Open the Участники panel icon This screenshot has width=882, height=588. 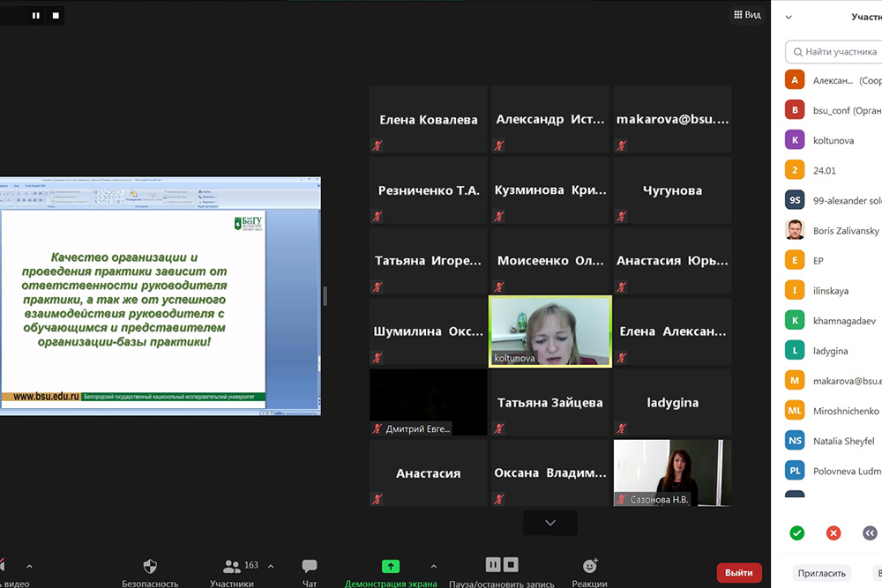[232, 566]
